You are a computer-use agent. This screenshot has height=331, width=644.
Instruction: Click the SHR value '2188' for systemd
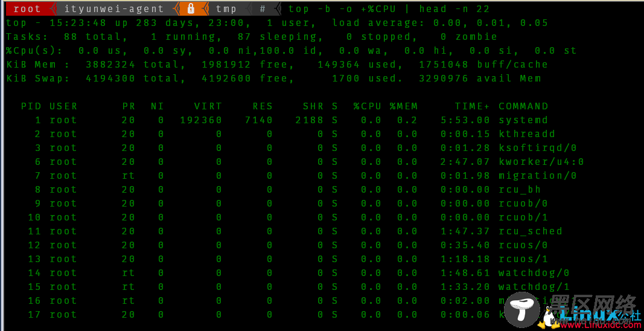click(x=309, y=120)
